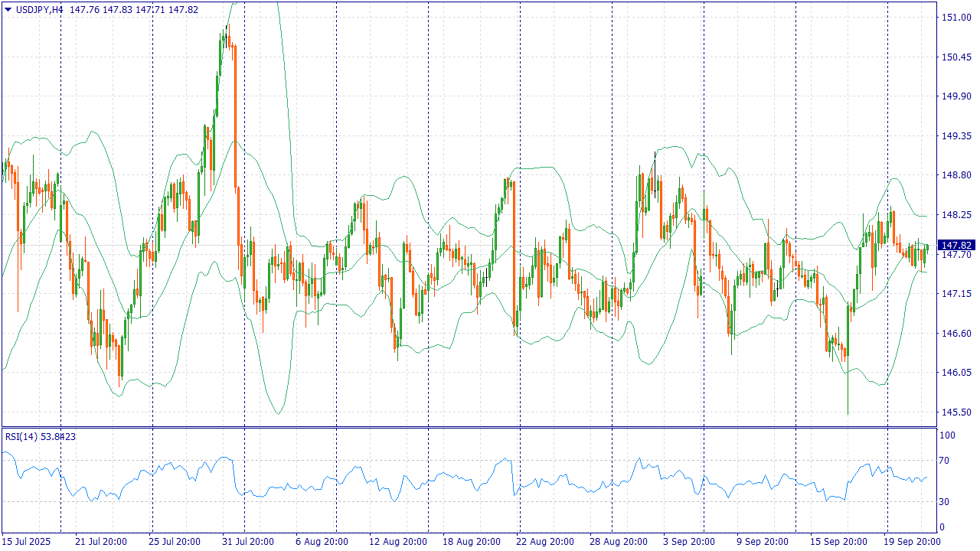980x551 pixels.
Task: Select the 31 Jul 20:00 time label
Action: point(248,542)
